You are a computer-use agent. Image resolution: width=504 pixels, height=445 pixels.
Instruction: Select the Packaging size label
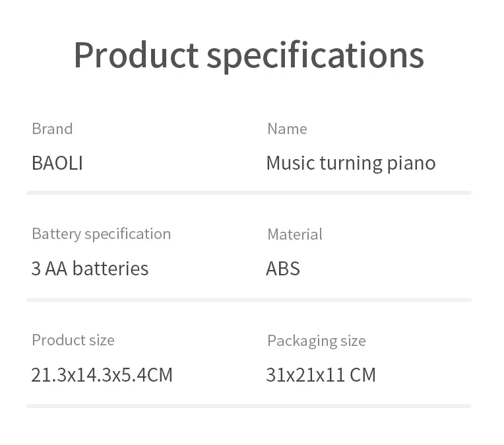coord(317,341)
